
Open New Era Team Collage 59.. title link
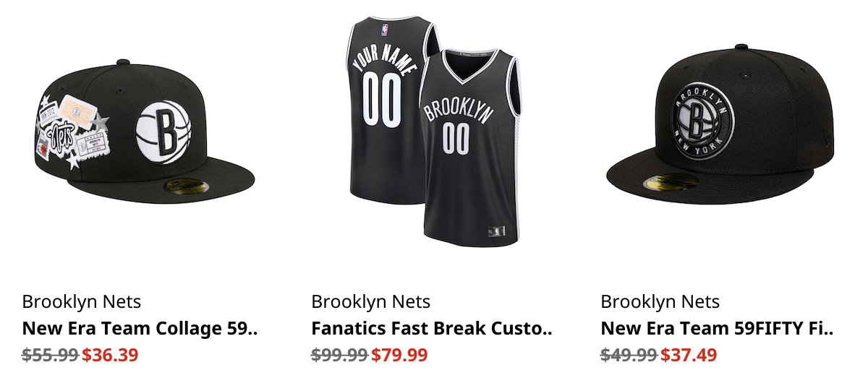[140, 329]
